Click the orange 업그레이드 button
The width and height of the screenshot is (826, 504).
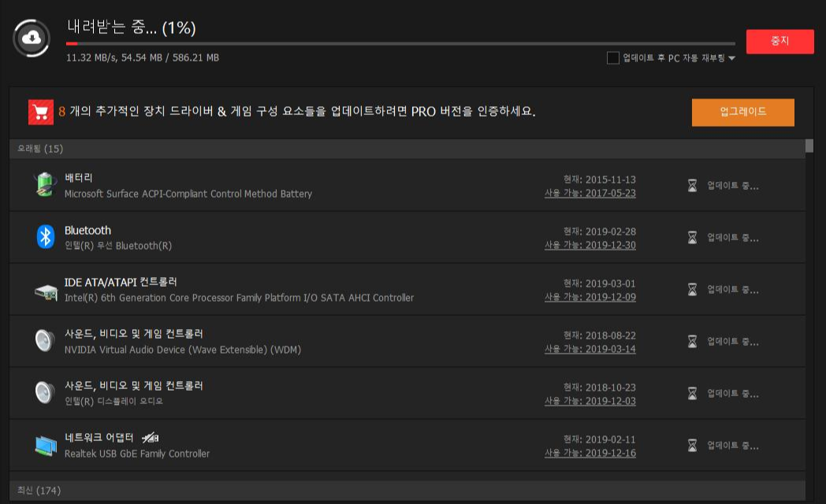(x=742, y=112)
